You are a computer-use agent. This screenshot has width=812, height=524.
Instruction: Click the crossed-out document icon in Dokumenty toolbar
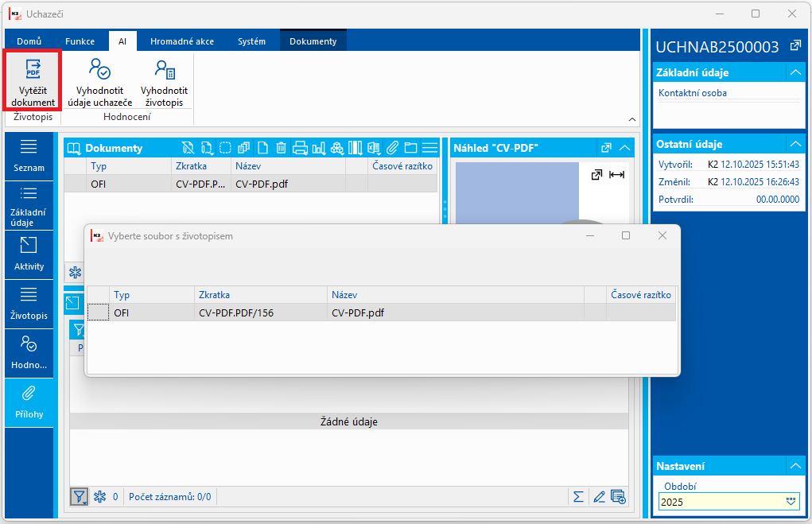click(x=188, y=148)
